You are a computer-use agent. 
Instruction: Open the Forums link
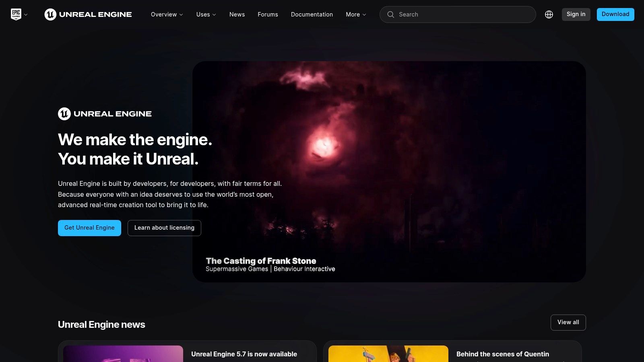268,14
